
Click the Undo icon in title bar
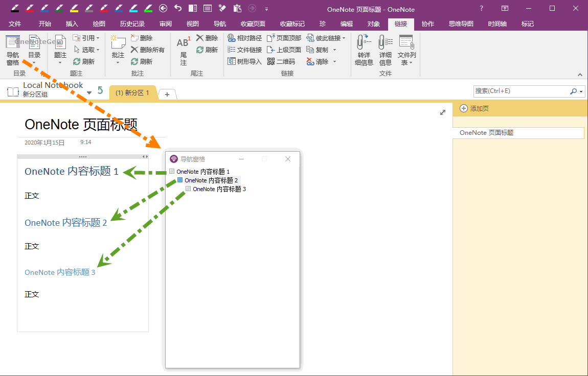(178, 8)
